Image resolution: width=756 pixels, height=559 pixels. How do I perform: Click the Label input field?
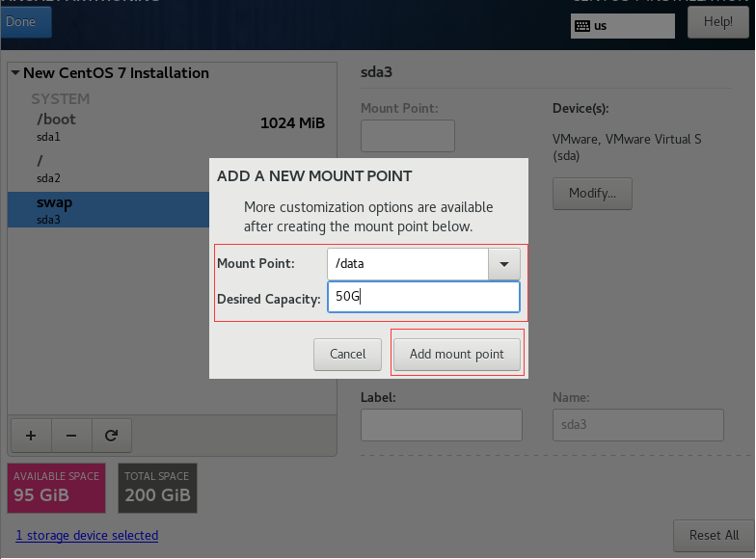(x=442, y=425)
